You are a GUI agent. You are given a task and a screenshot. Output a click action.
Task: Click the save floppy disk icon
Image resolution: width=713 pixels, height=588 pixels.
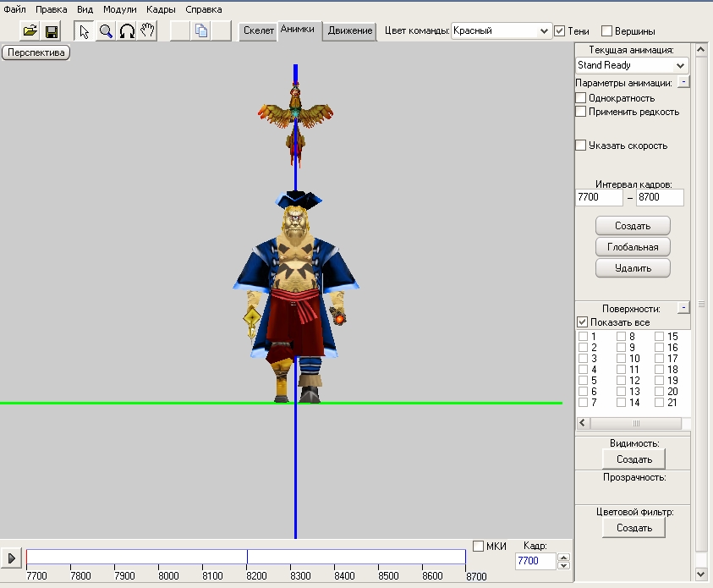click(52, 31)
